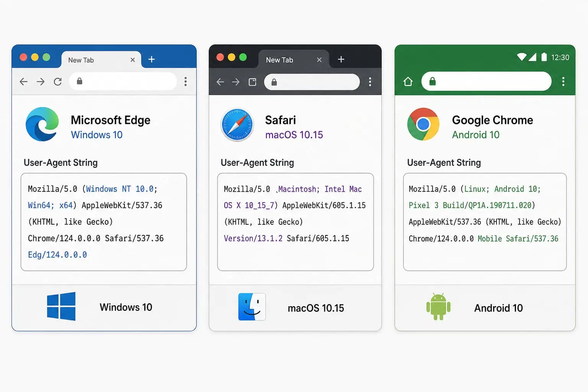Image resolution: width=588 pixels, height=392 pixels.
Task: Tap the Wi-Fi status icon
Action: (521, 57)
